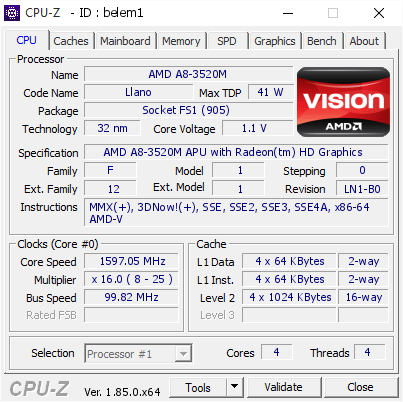Go to the Graphics tab

[x=275, y=41]
